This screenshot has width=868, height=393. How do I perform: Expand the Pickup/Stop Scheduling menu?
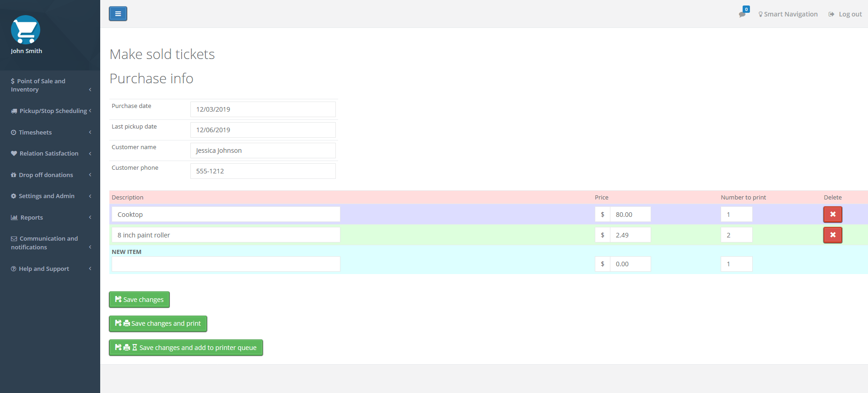coord(50,111)
